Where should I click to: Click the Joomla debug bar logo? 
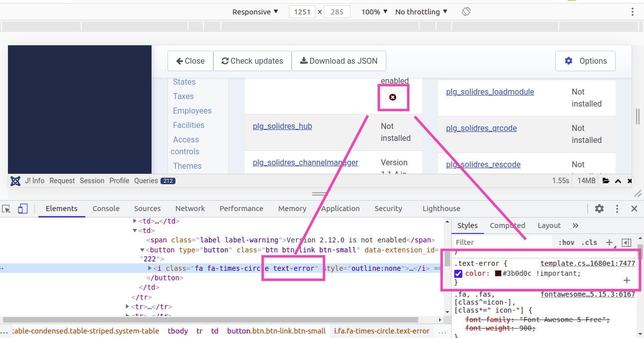coord(15,181)
